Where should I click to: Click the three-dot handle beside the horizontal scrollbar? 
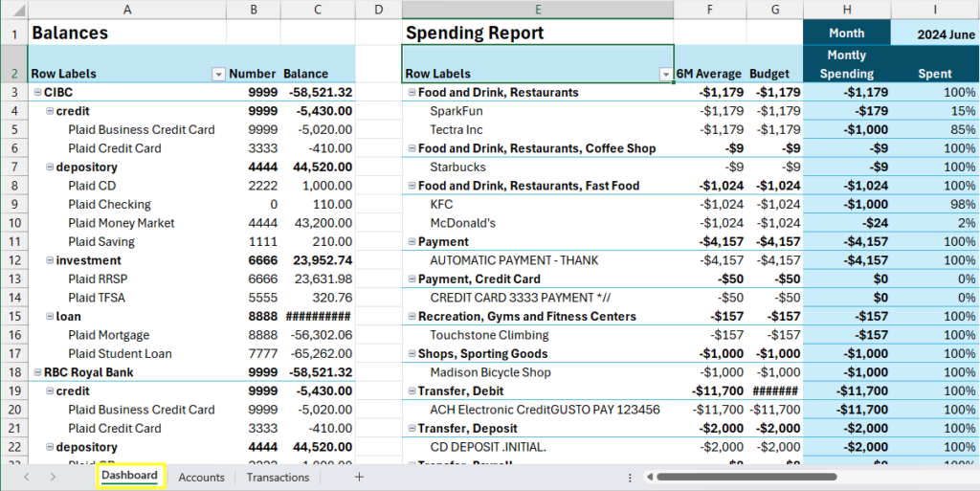(629, 477)
